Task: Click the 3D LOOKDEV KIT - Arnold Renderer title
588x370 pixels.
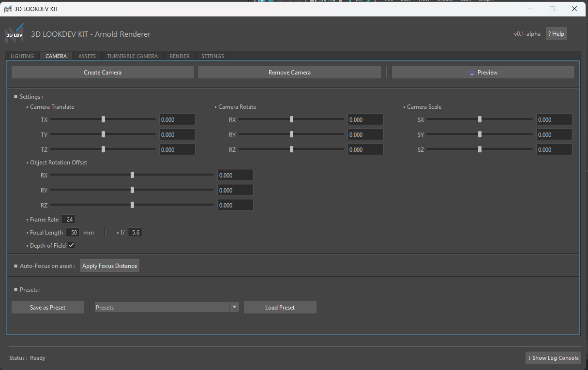Action: [90, 34]
